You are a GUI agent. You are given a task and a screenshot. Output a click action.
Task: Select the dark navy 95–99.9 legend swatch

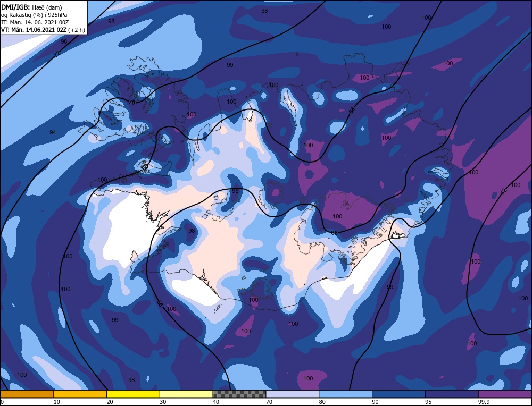[x=452, y=394]
